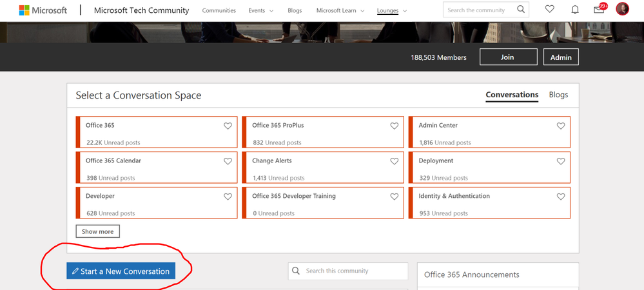Viewport: 644px width, 290px height.
Task: Click magnifier icon in Search this community
Action: point(296,271)
